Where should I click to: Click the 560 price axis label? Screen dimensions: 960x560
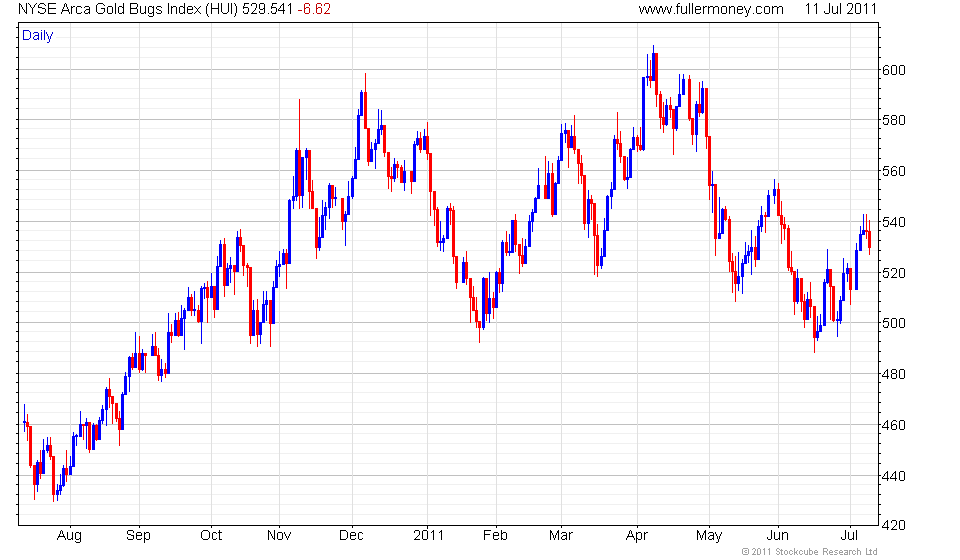(x=893, y=171)
